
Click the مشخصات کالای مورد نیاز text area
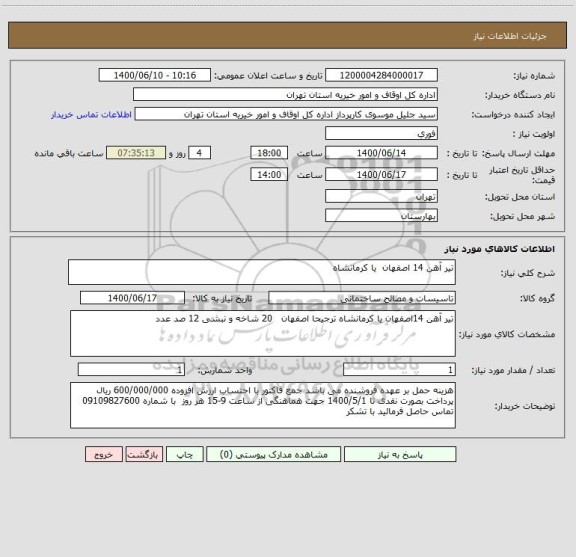pyautogui.click(x=263, y=334)
